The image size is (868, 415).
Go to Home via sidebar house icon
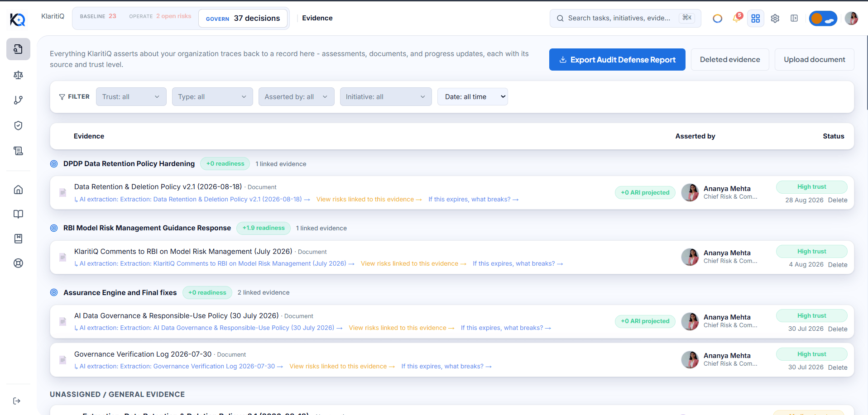pos(18,190)
